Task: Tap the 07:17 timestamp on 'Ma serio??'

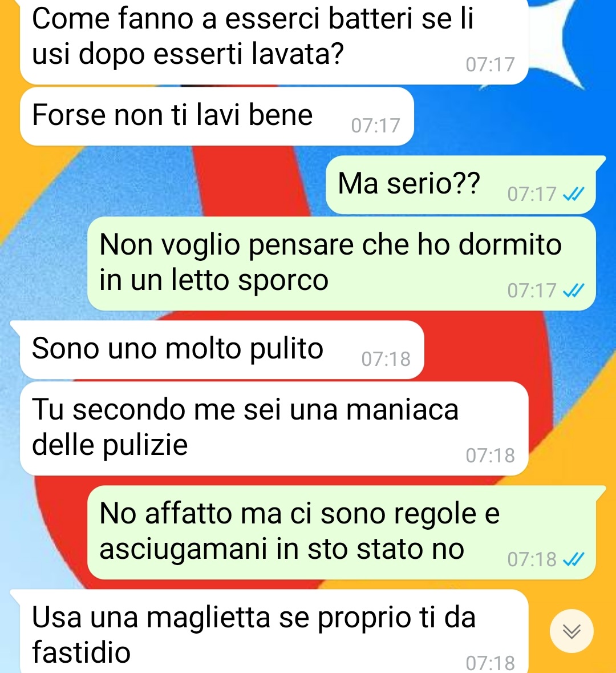Action: tap(532, 195)
